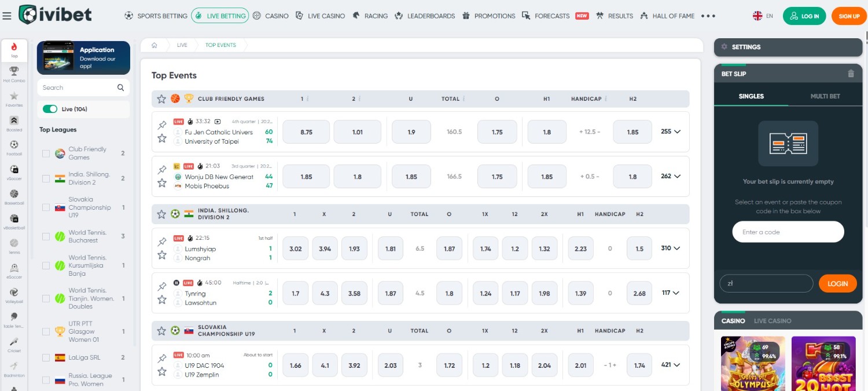Pin the Tynring vs Lawsohtun match
This screenshot has width=868, height=391.
(x=162, y=286)
